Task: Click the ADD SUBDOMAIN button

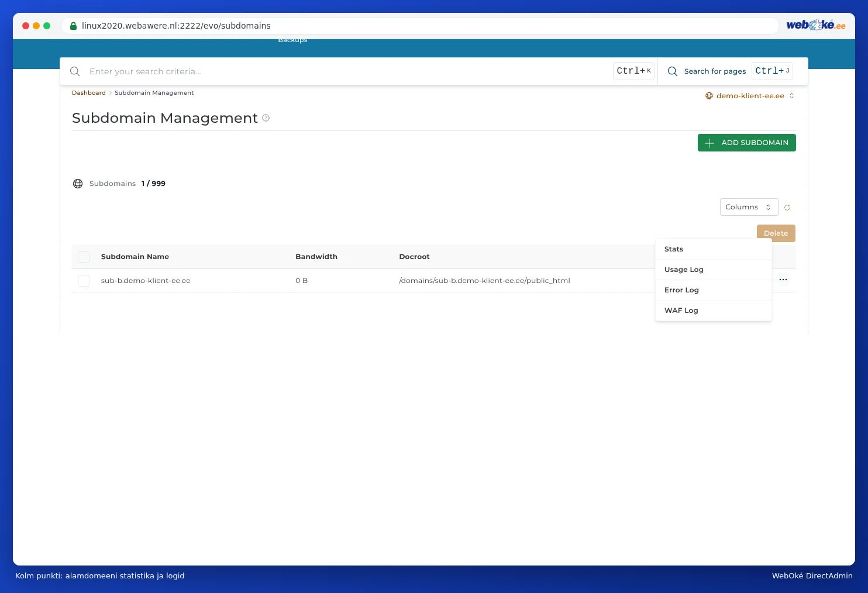Action: click(x=746, y=143)
